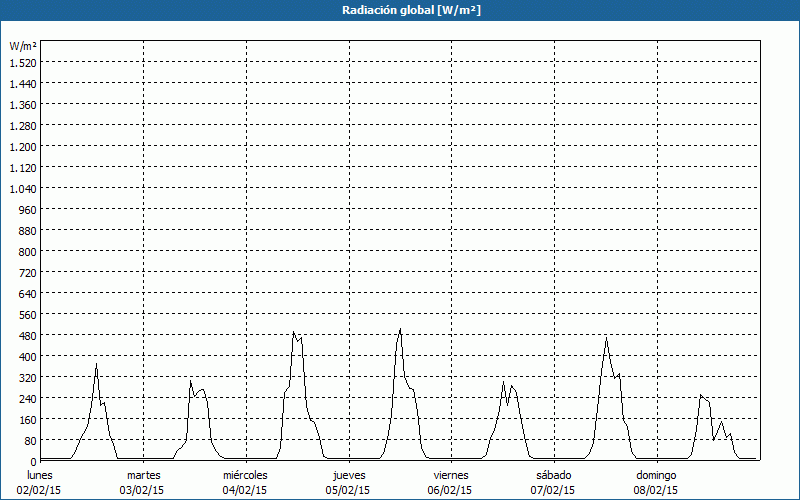The height and width of the screenshot is (500, 800).
Task: Click the 1.360 axis value
Action: point(23,105)
